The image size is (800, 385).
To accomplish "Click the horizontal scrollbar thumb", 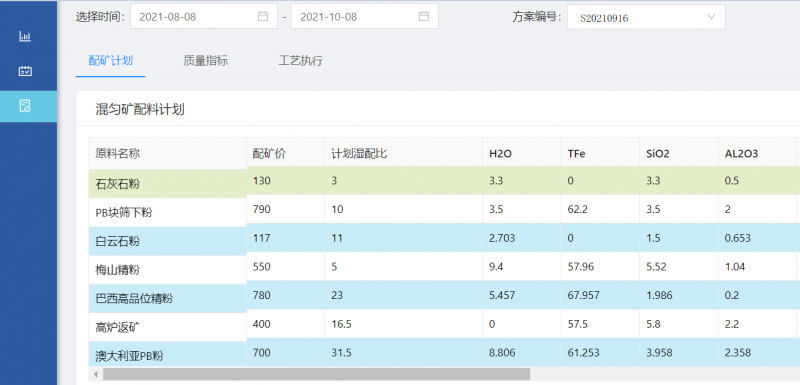I will pos(316,374).
